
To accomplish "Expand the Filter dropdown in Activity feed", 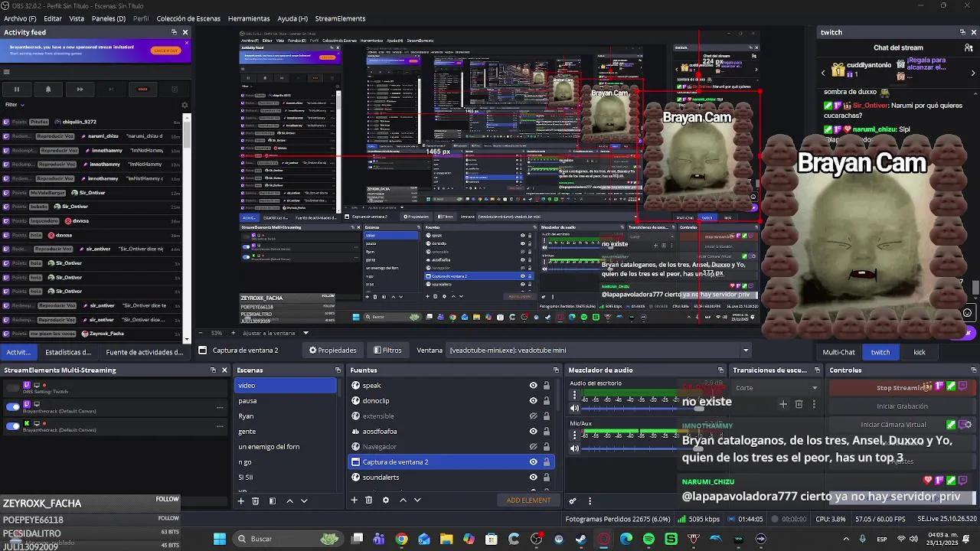I will click(x=15, y=104).
